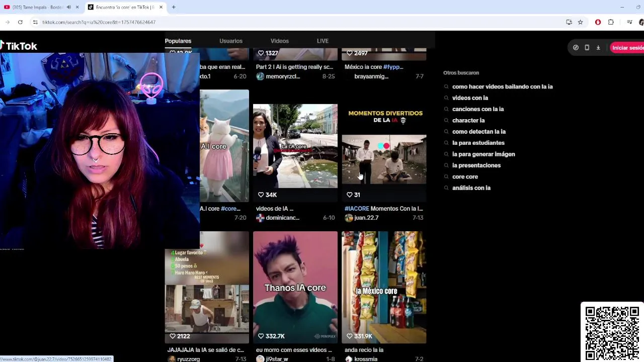
Task: Select the Populares tab
Action: pos(178,41)
